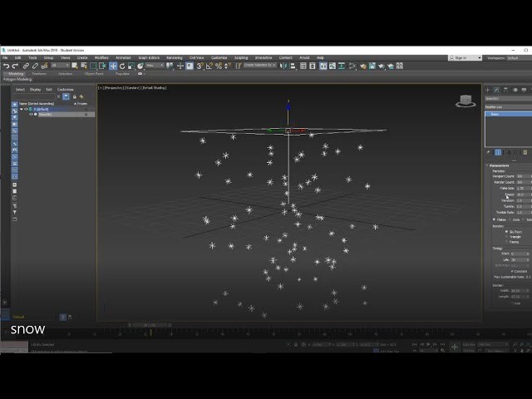Toggle visibility eye of the 0 (default) layer
Image resolution: width=532 pixels, height=399 pixels.
click(x=25, y=109)
